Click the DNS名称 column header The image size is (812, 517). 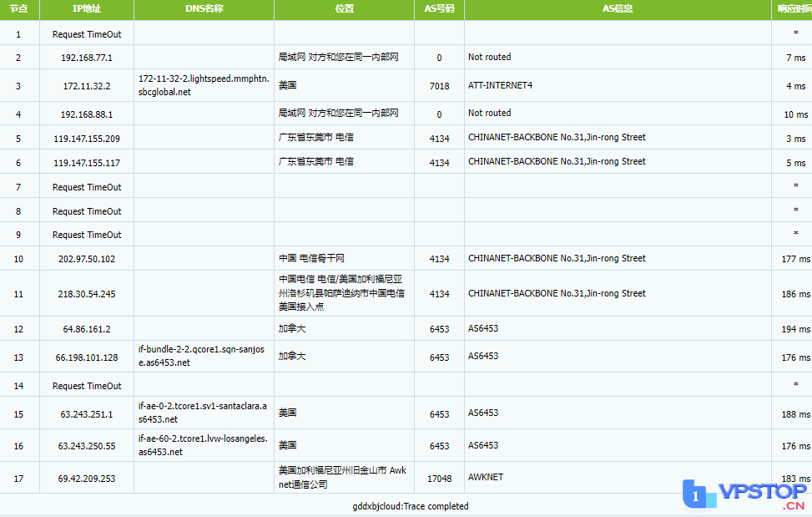point(204,9)
